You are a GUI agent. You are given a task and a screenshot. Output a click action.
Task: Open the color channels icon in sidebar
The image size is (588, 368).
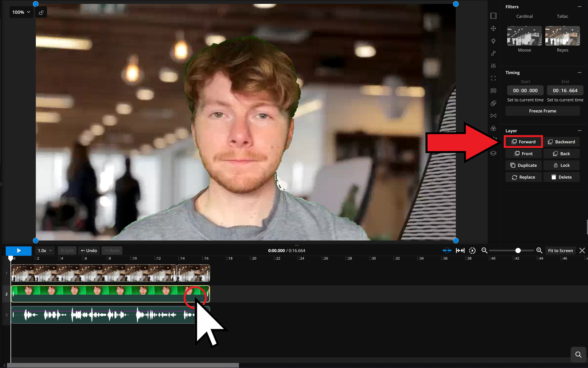pos(493,128)
